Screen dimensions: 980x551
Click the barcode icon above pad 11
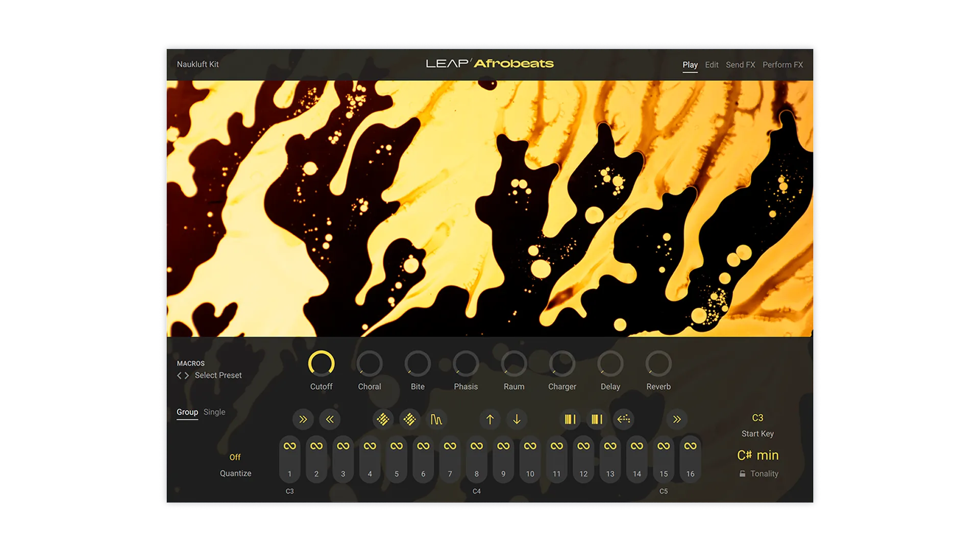tap(570, 419)
